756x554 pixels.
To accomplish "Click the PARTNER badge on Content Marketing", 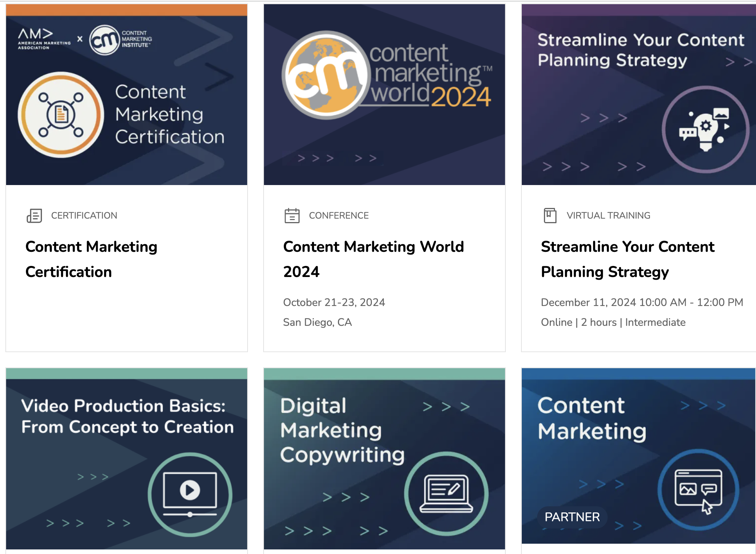I will click(x=572, y=517).
